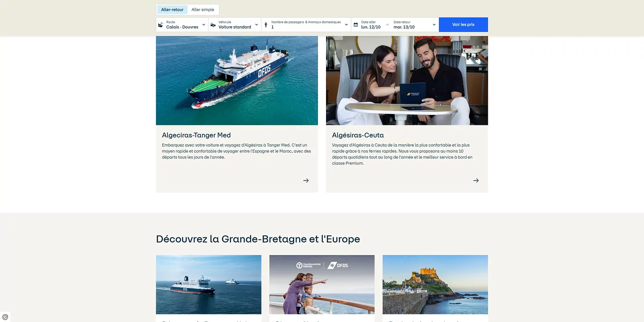Open the Algésiras-Ceuta title link

tap(358, 135)
